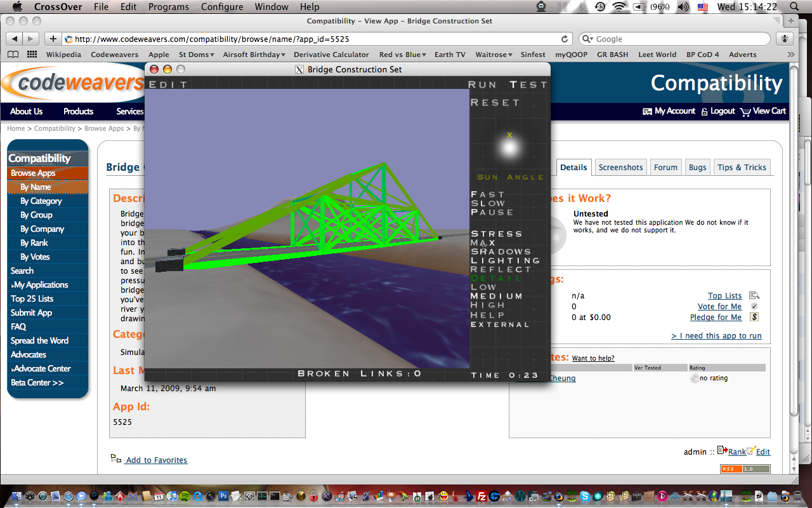Click the Add to Favorites flag icon
812x508 pixels.
click(117, 459)
